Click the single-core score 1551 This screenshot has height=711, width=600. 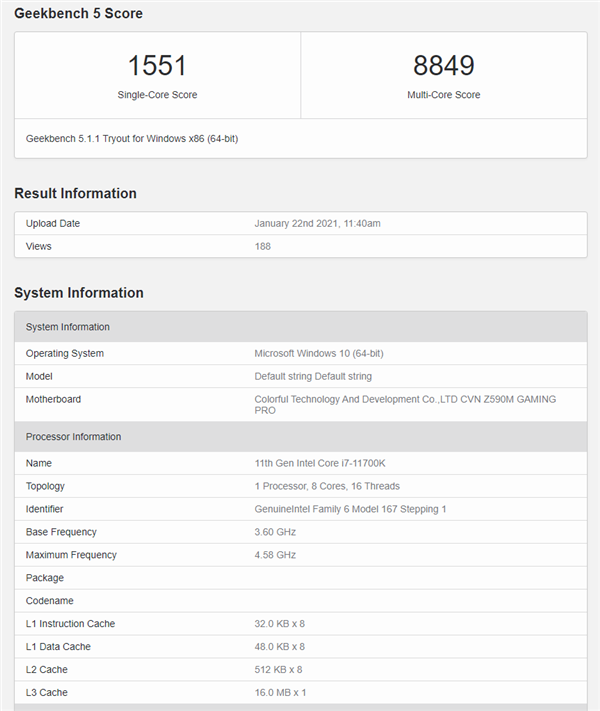pyautogui.click(x=157, y=66)
